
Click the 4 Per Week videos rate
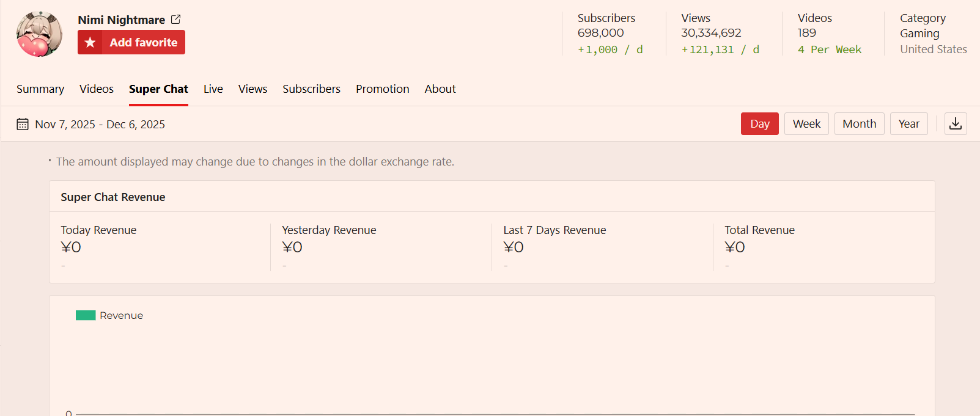pyautogui.click(x=830, y=49)
